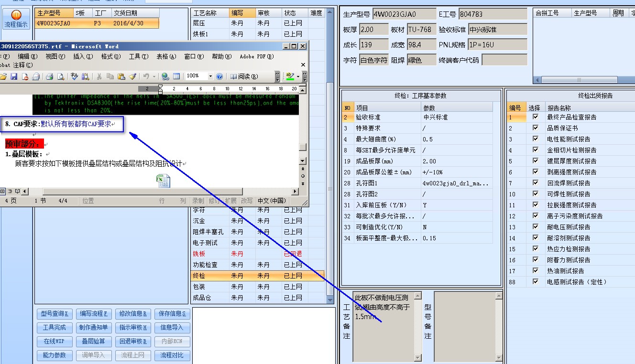
Task: Toggle the 金相切片检测报告 checkbox
Action: click(x=536, y=150)
